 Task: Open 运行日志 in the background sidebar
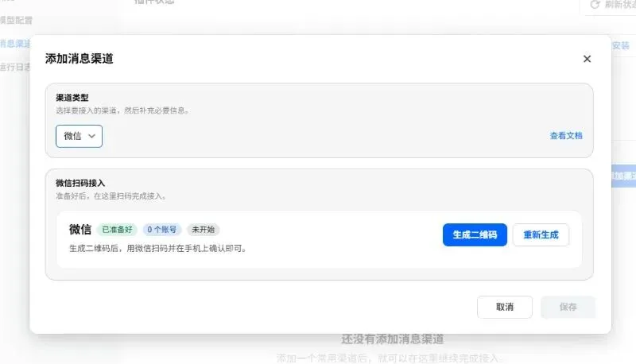[15, 67]
